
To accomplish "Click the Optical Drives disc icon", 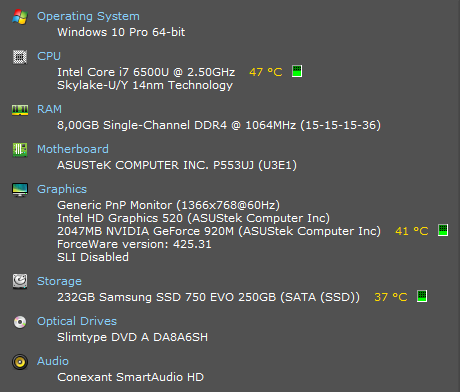I will point(20,322).
